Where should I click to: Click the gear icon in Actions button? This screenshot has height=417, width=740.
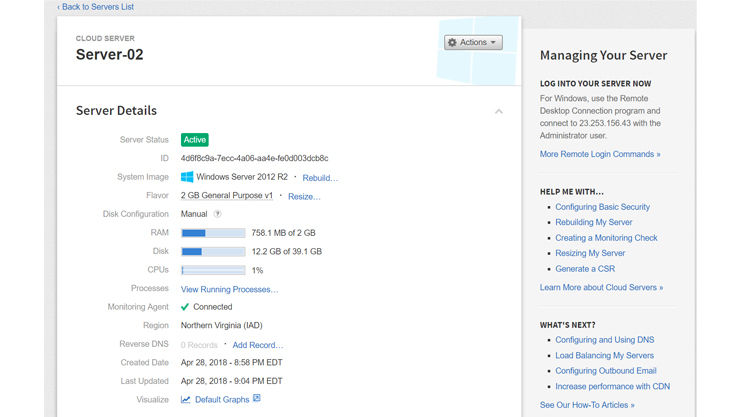coord(452,42)
